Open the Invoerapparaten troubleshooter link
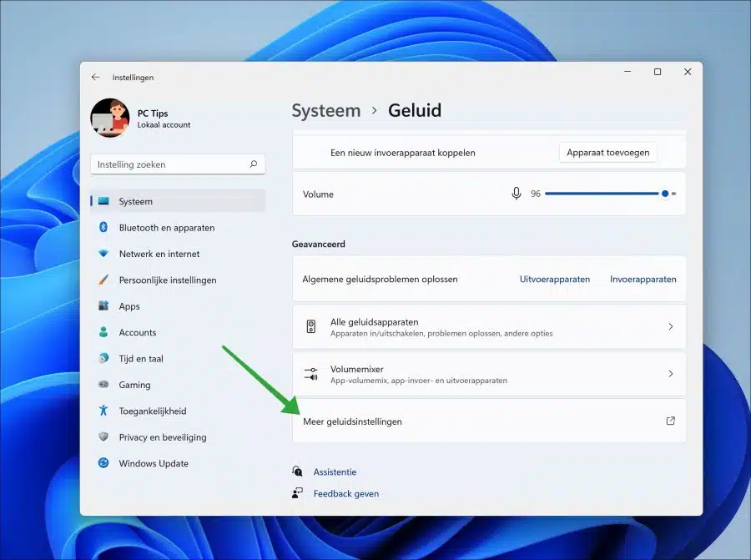This screenshot has width=751, height=560. 643,279
